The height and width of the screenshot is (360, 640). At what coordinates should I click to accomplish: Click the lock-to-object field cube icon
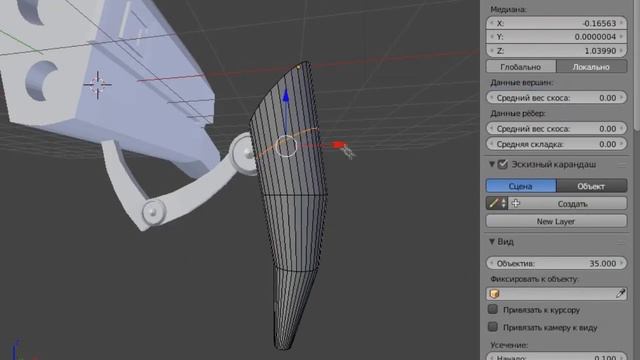494,294
